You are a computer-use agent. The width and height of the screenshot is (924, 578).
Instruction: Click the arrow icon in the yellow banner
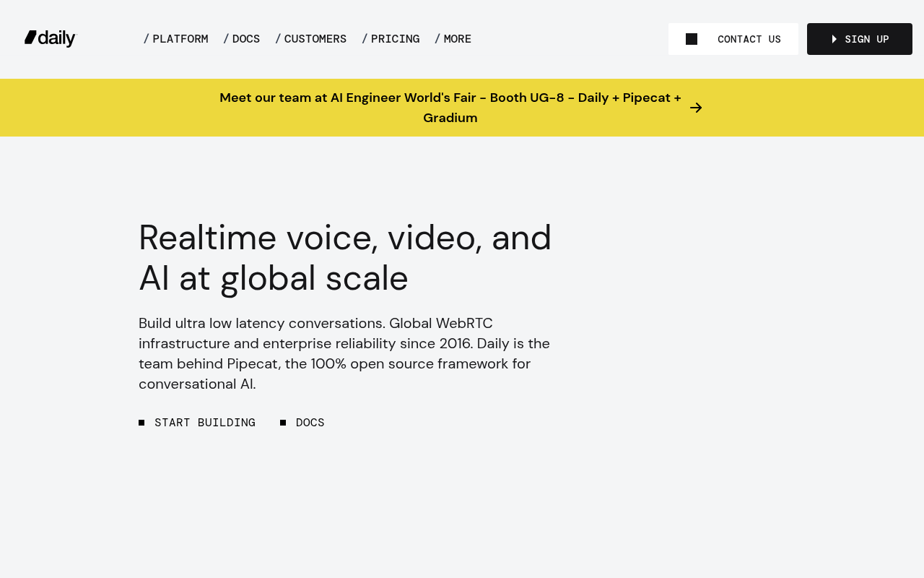[x=696, y=108]
